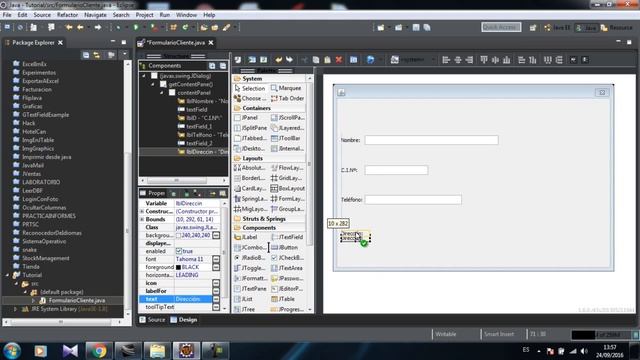The image size is (640, 360).
Task: Collapse the contentPanel tree node
Action: [x=162, y=93]
